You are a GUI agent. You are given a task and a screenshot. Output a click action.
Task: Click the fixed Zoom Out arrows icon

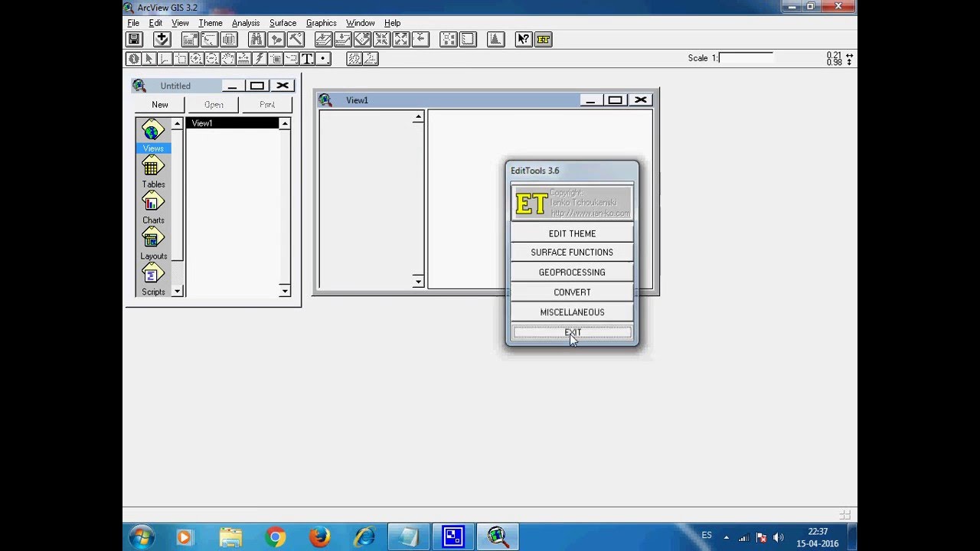[400, 39]
